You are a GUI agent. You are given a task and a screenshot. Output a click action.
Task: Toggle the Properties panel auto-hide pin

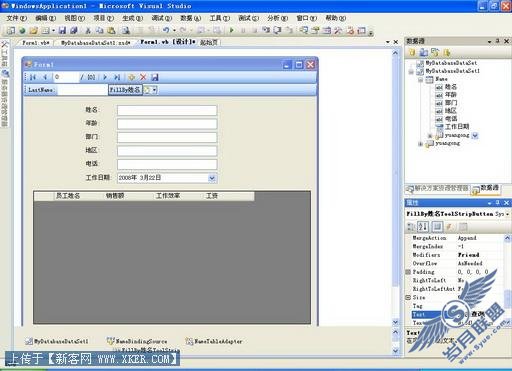498,202
